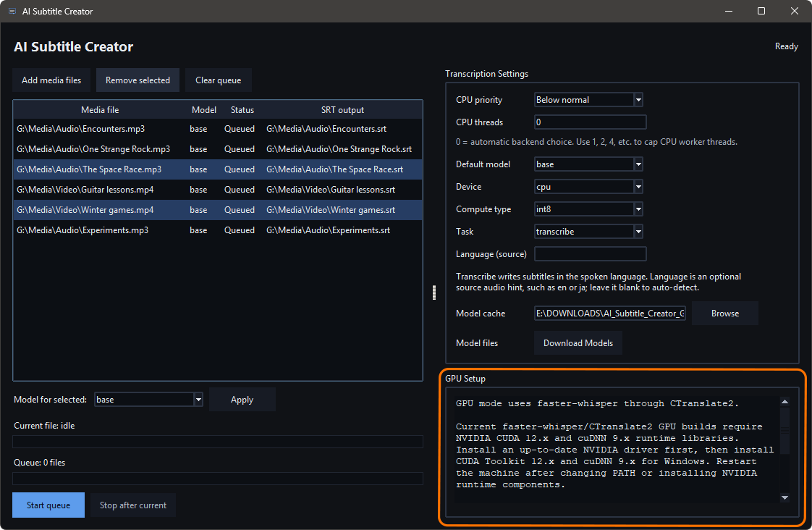Click the Model cache path field
This screenshot has height=530, width=812.
pyautogui.click(x=609, y=314)
